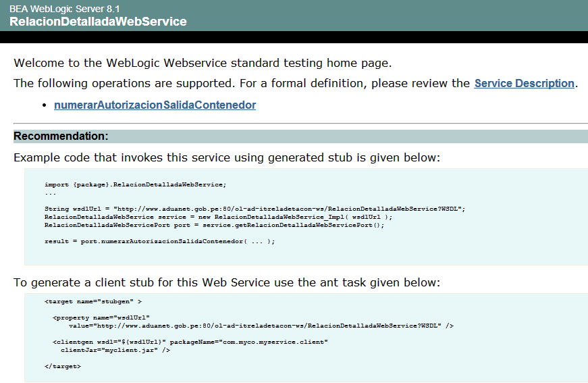This screenshot has height=383, width=588.
Task: Click the String wsdlUrl code line
Action: [255, 209]
